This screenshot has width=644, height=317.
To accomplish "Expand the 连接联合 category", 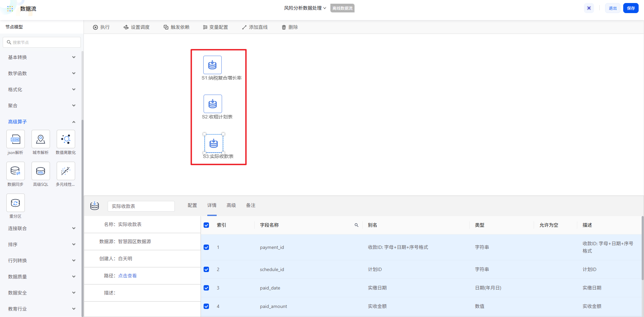I will 42,228.
